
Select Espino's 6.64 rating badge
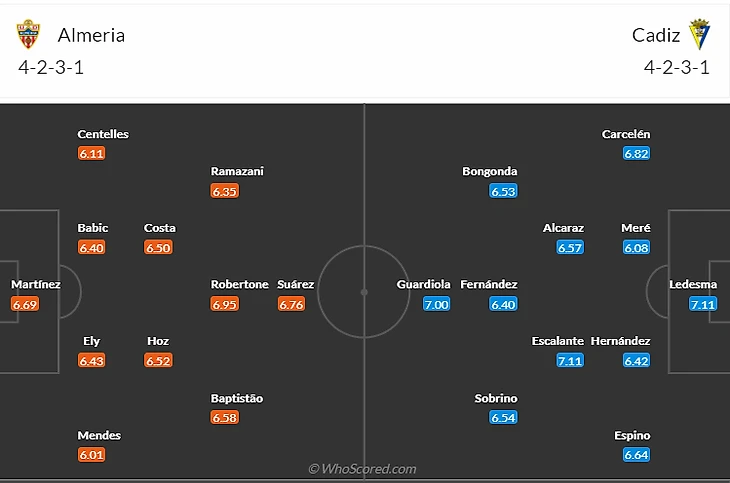pos(637,455)
